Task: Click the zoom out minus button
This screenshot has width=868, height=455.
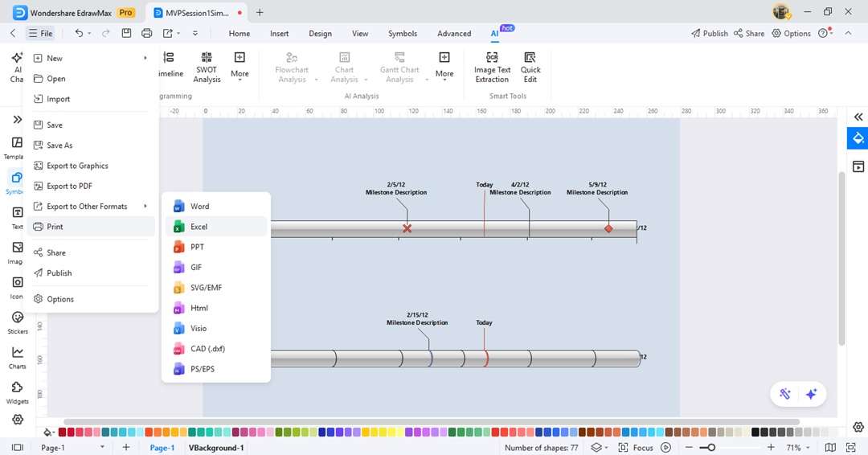Action: point(689,447)
